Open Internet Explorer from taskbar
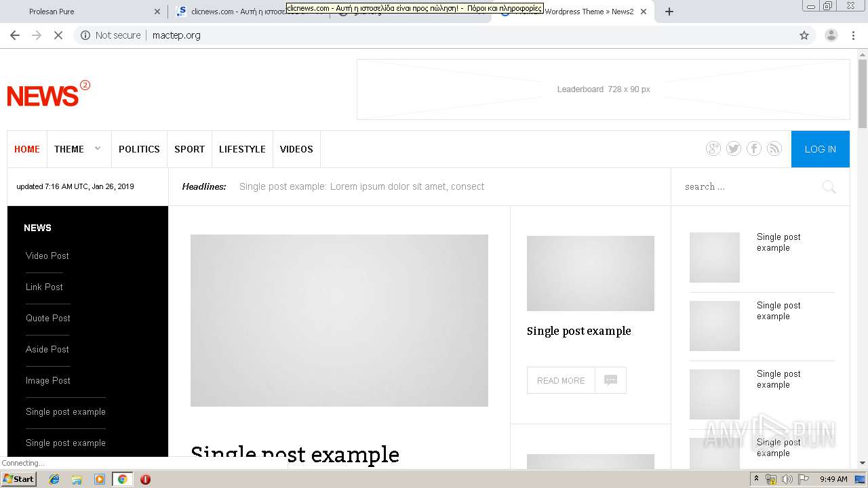The image size is (868, 488). pyautogui.click(x=54, y=479)
